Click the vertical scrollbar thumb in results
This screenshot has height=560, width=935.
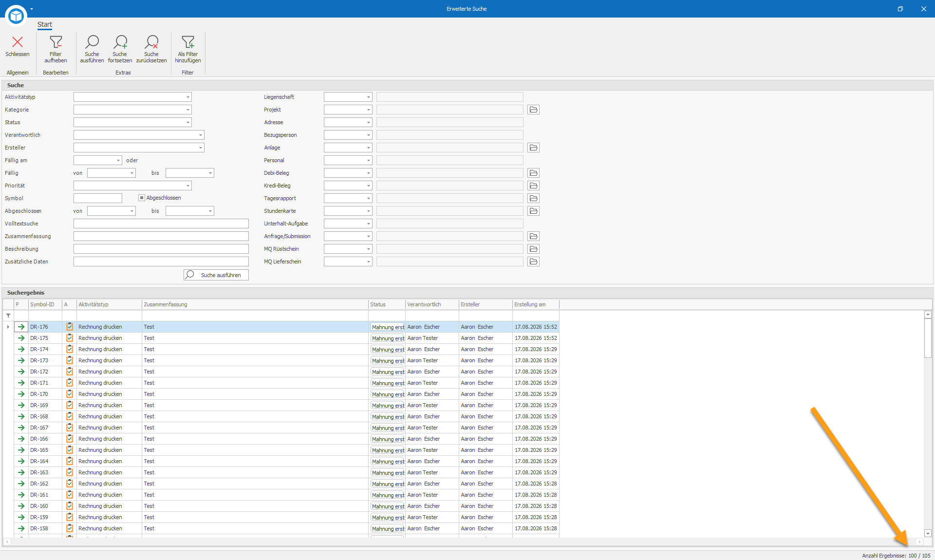point(928,338)
